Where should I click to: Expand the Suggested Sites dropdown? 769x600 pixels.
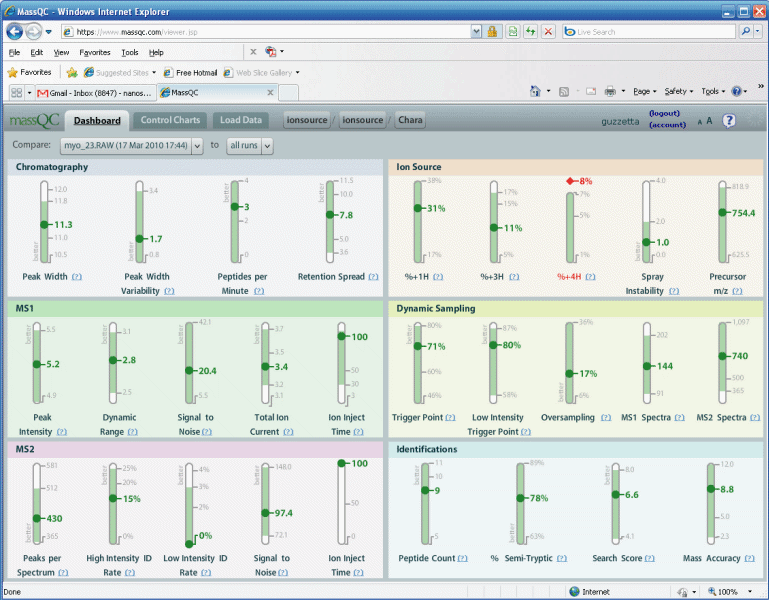click(x=154, y=73)
